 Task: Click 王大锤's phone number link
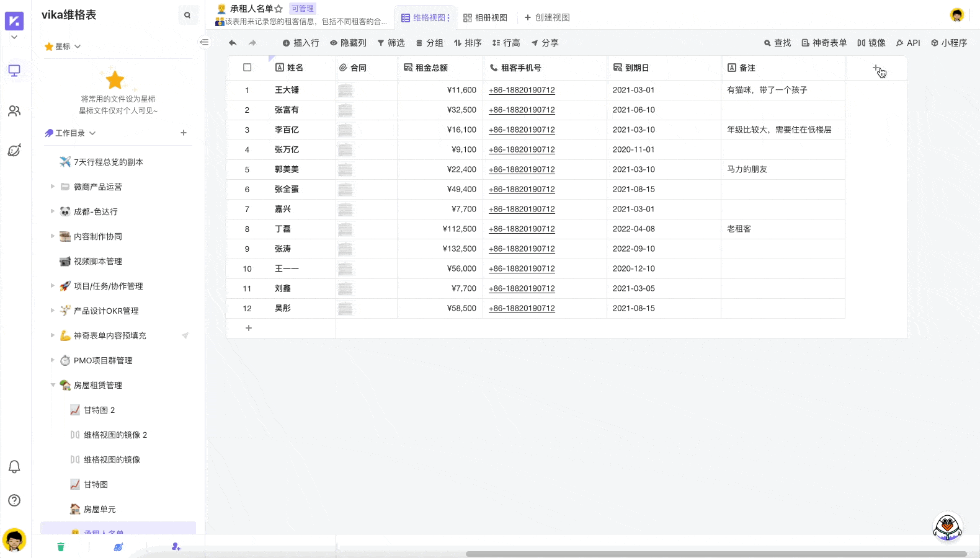[x=522, y=90]
